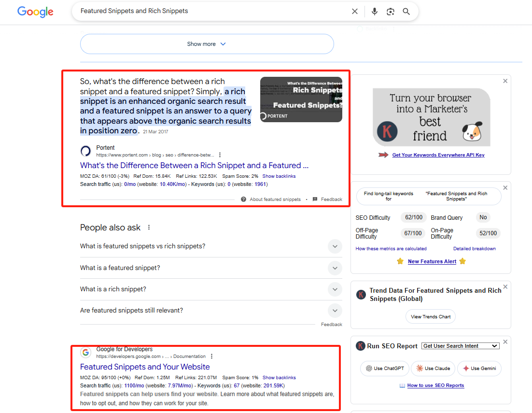Click the 52/100 On-Page Difficulty score
This screenshot has width=532, height=413.
[x=488, y=233]
